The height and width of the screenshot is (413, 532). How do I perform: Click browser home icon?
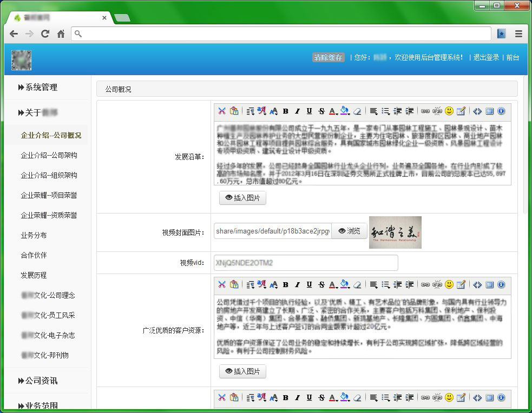[61, 34]
